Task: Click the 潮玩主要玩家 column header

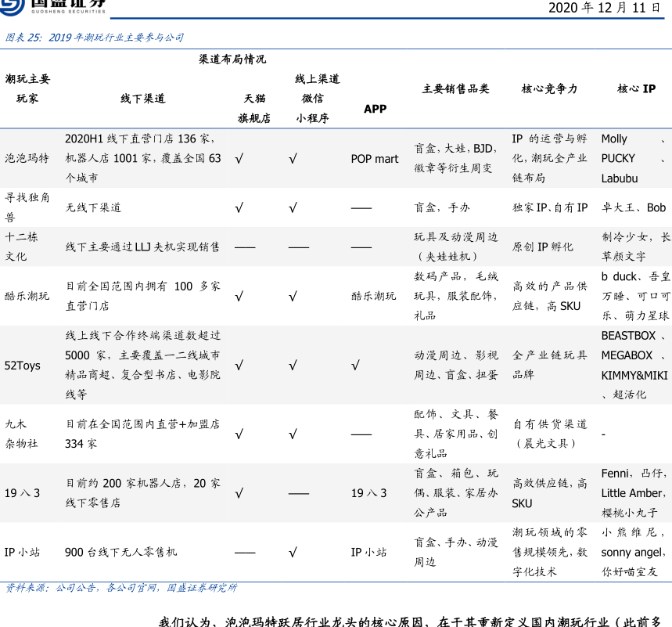Action: (x=27, y=88)
